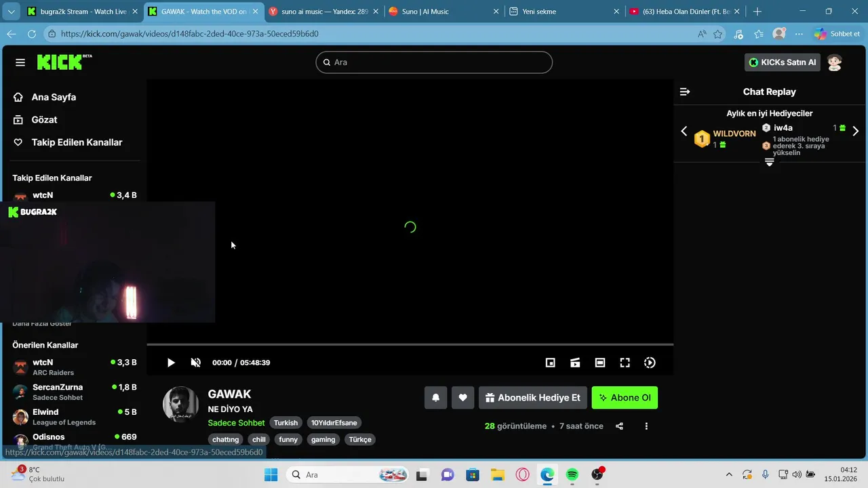Open Sadece Sohbet category link
The image size is (868, 488).
236,422
